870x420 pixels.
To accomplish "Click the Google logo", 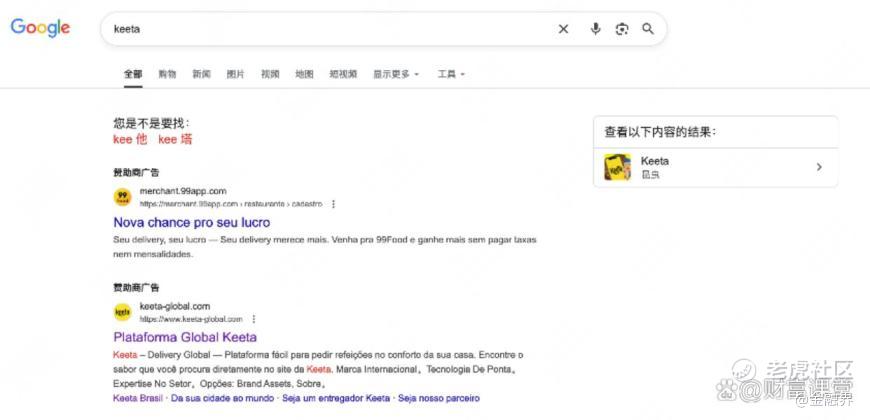I will 40,28.
